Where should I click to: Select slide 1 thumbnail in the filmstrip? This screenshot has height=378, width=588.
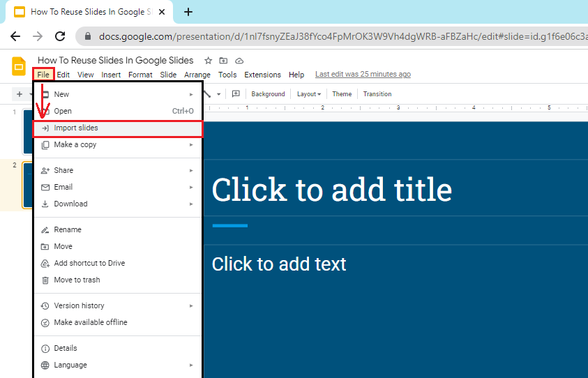point(28,131)
